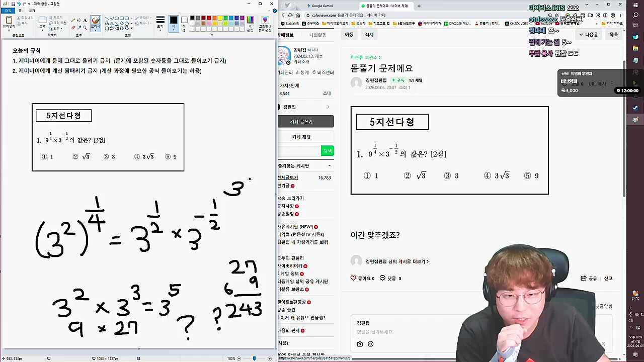Click the cafe search input field
The image size is (644, 362).
(299, 151)
